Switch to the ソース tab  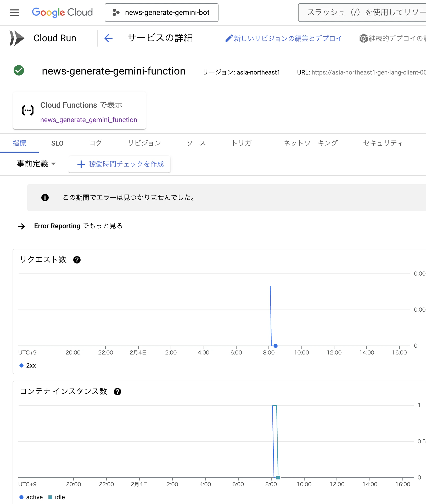[196, 143]
